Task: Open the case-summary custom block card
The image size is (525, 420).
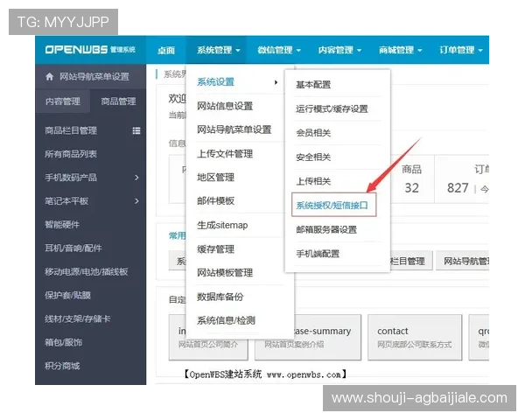Action: tap(308, 337)
